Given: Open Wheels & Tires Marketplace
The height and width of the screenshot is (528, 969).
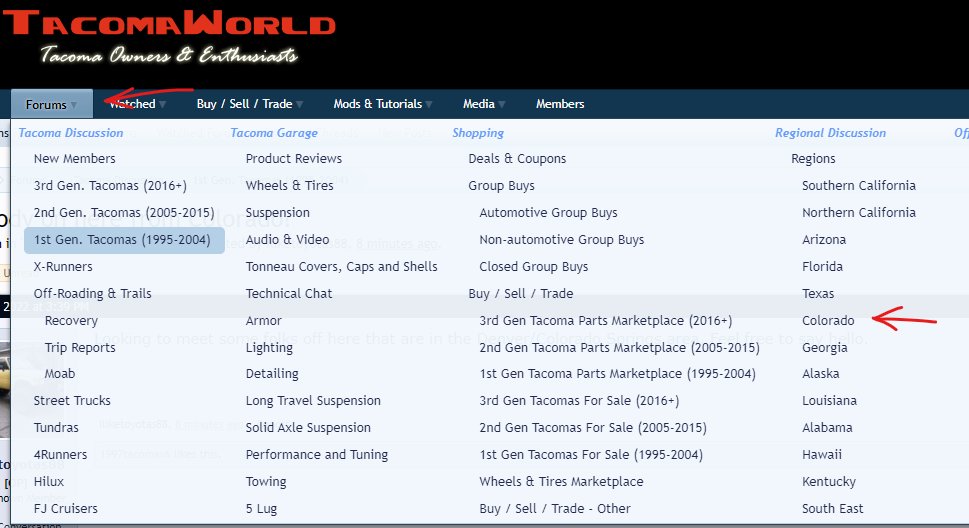Looking at the screenshot, I should point(561,482).
